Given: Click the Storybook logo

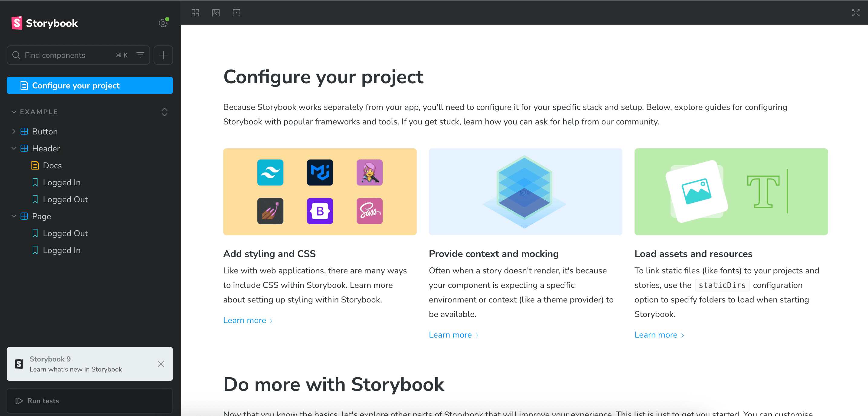Looking at the screenshot, I should 44,23.
